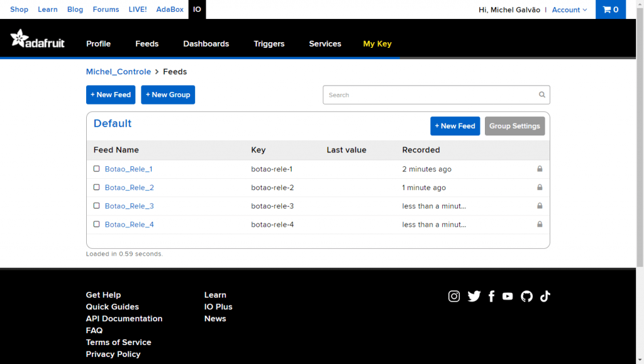Open News footer link
The width and height of the screenshot is (644, 364).
(x=215, y=319)
